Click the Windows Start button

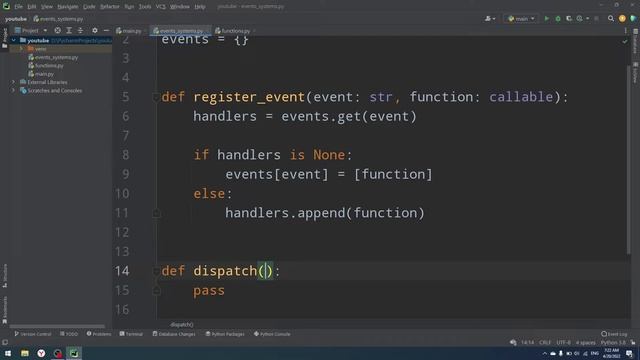point(8,353)
